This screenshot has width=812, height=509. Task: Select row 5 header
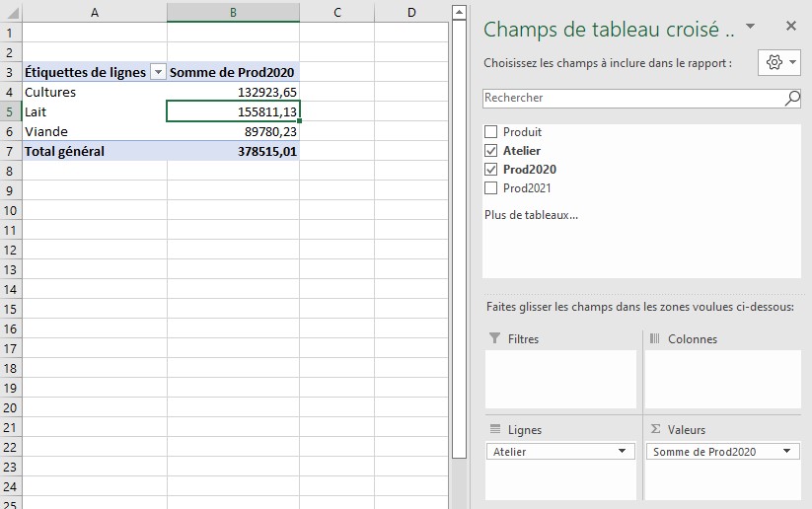click(x=11, y=111)
